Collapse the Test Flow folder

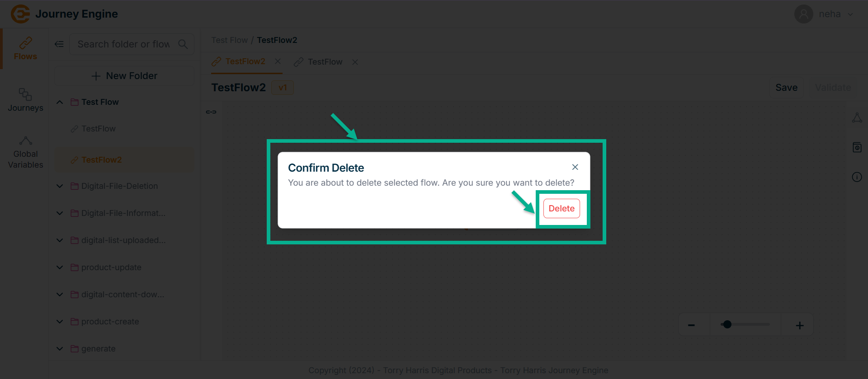click(60, 102)
